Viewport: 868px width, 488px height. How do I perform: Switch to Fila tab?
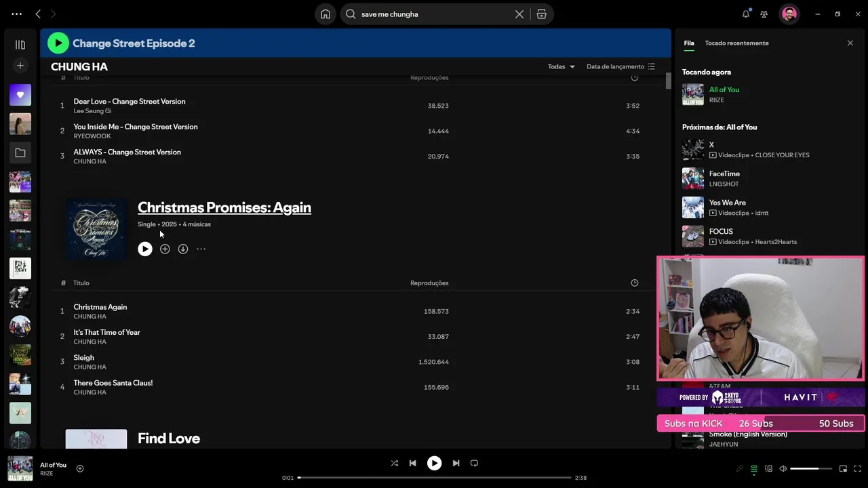click(689, 43)
